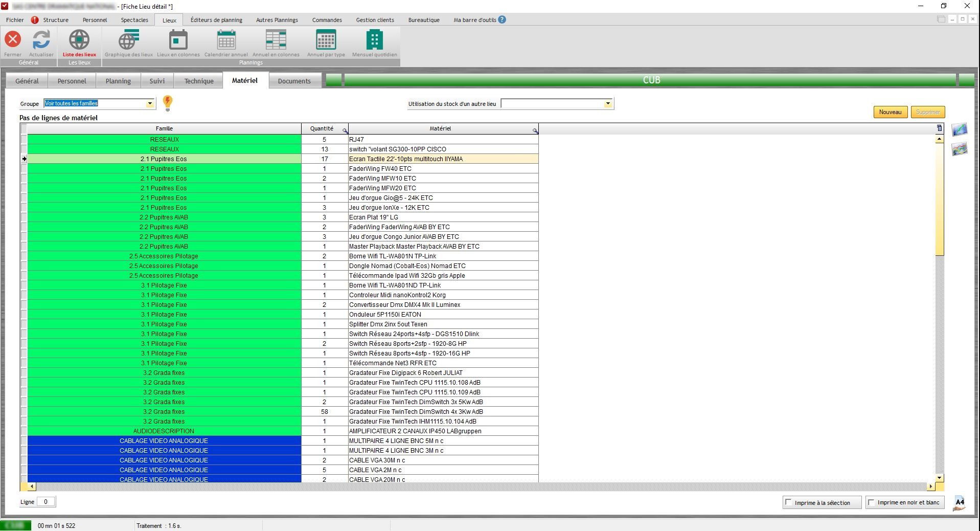Open the Éditeurs de planning menu
This screenshot has width=980, height=531.
coord(216,20)
